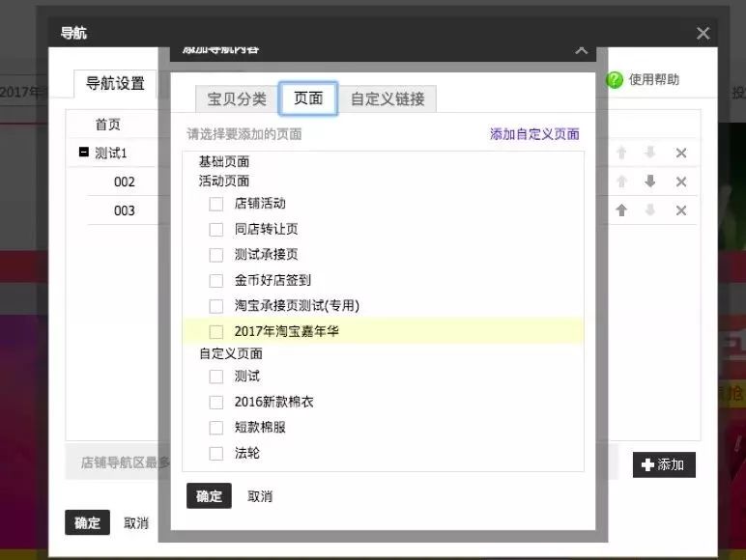Move the 003 row down
Screen dimensions: 746x560
[650, 210]
